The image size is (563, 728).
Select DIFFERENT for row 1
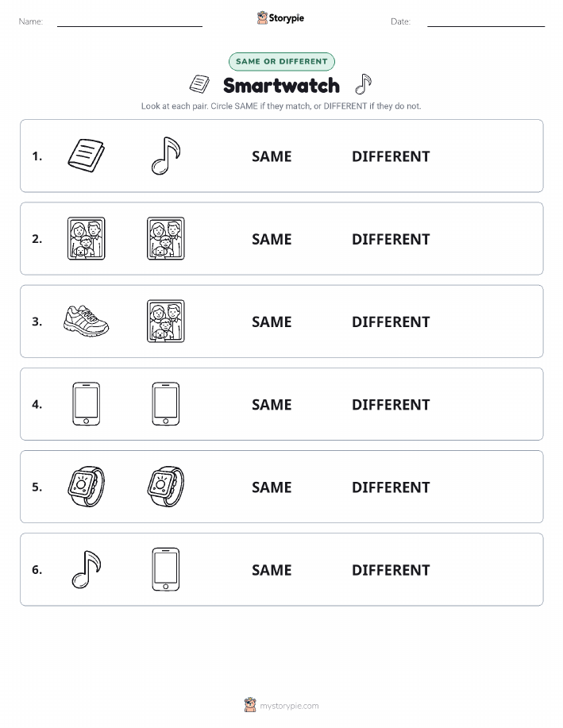391,156
